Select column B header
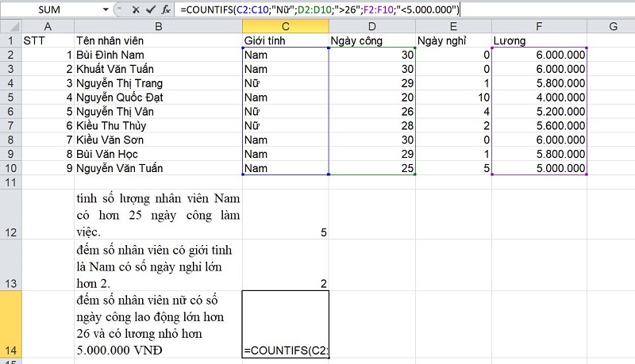 158,27
